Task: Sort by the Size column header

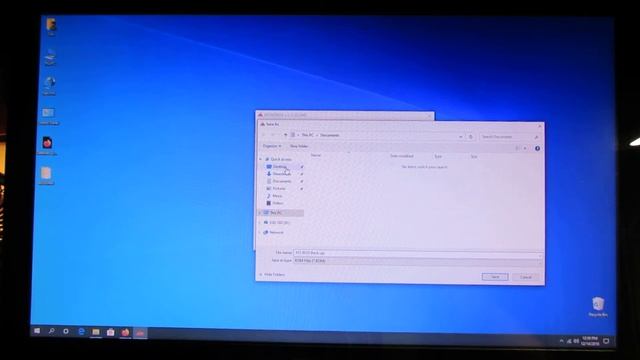Action: coord(474,157)
